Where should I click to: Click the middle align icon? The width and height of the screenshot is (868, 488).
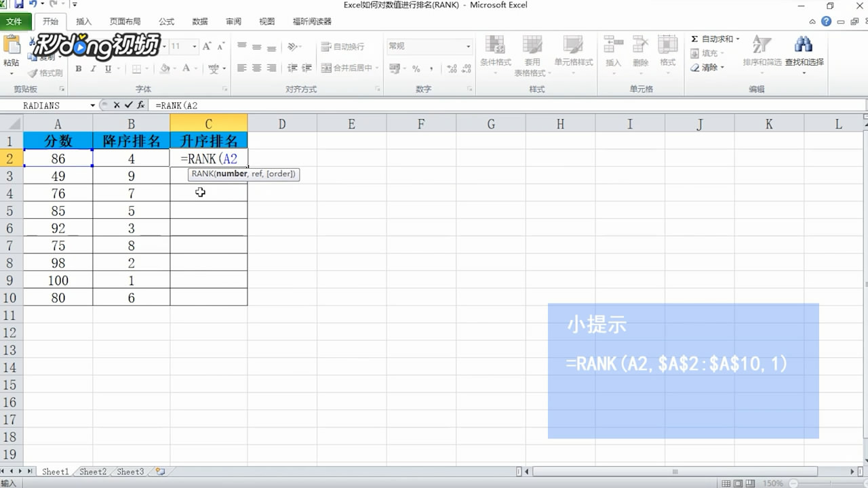tap(257, 47)
